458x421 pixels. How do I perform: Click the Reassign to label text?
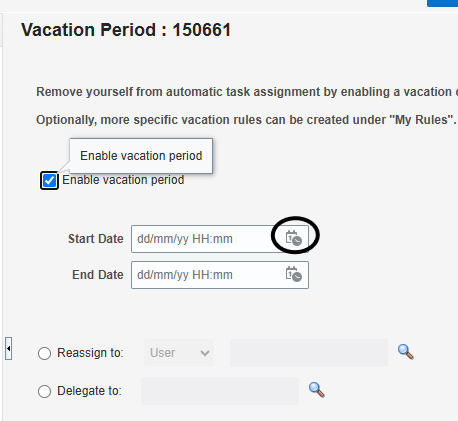tap(90, 353)
